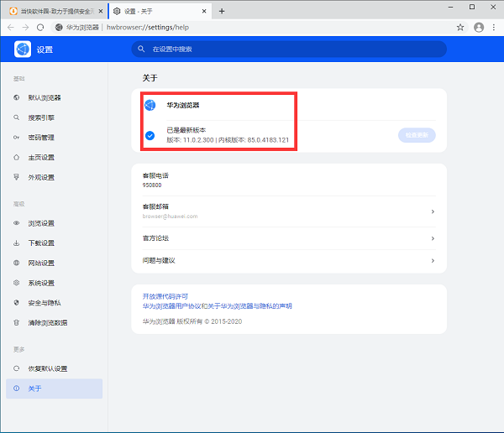The width and height of the screenshot is (504, 433).
Task: Click the 检查更新 button
Action: (x=417, y=135)
